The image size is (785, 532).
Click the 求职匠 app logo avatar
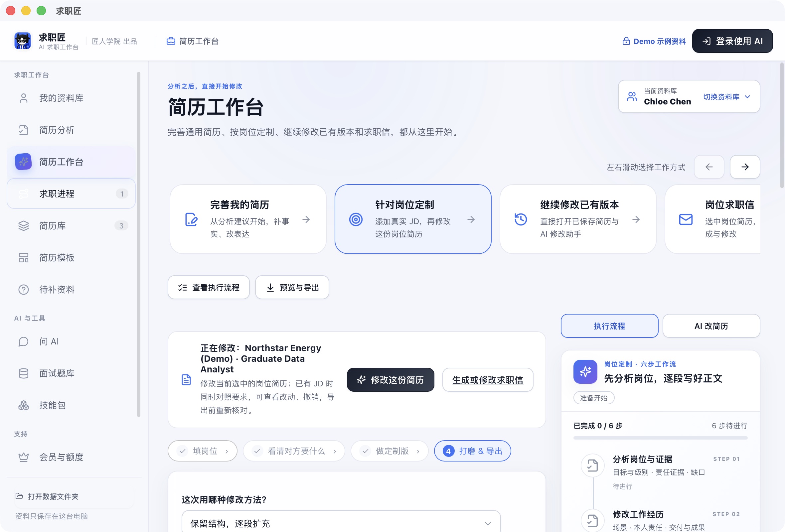[x=23, y=41]
